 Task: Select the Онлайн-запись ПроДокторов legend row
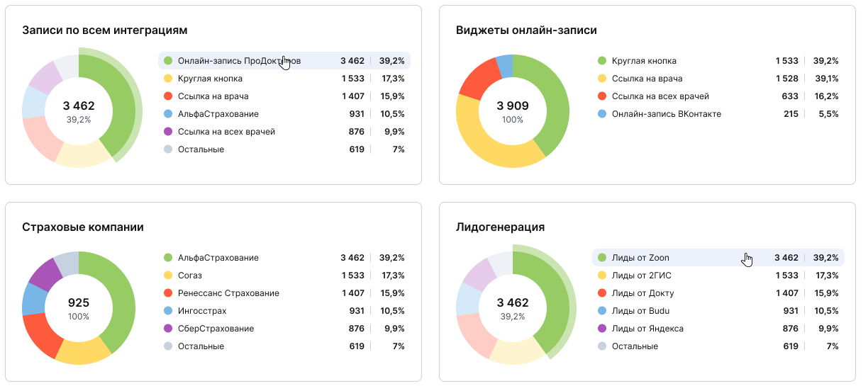(x=284, y=61)
